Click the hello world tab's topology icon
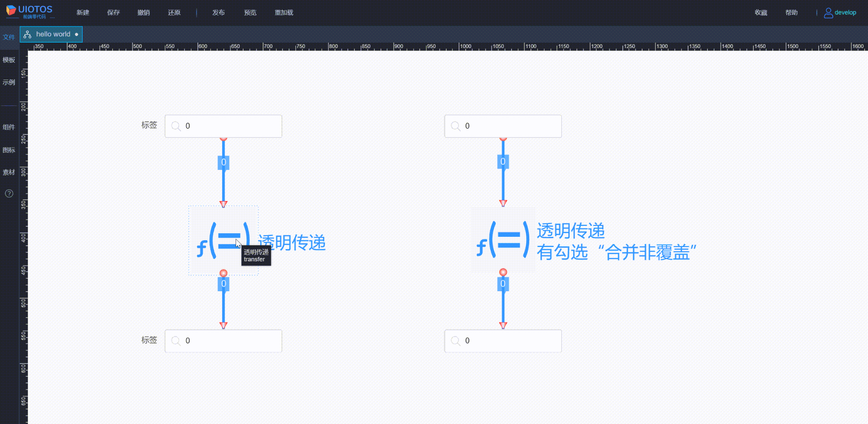 click(27, 35)
